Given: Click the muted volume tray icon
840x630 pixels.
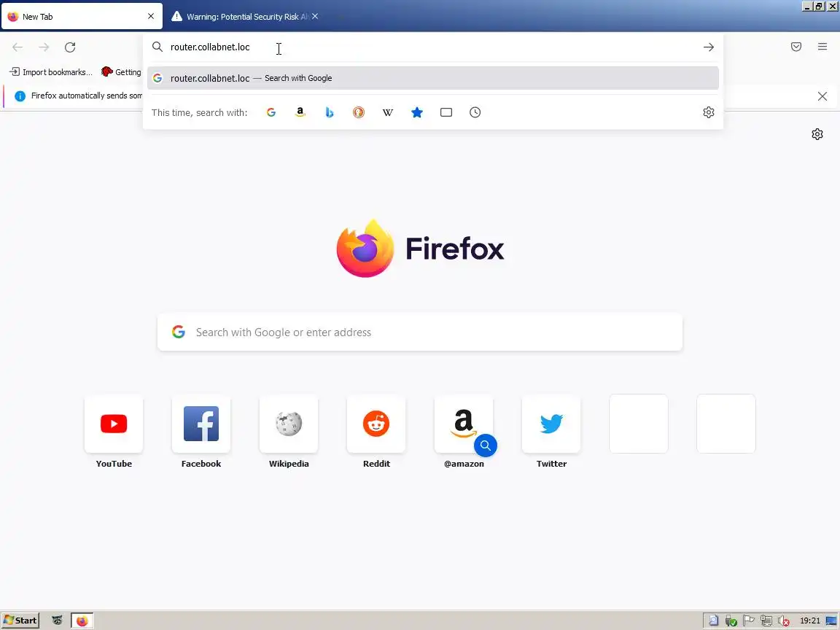Looking at the screenshot, I should [783, 621].
